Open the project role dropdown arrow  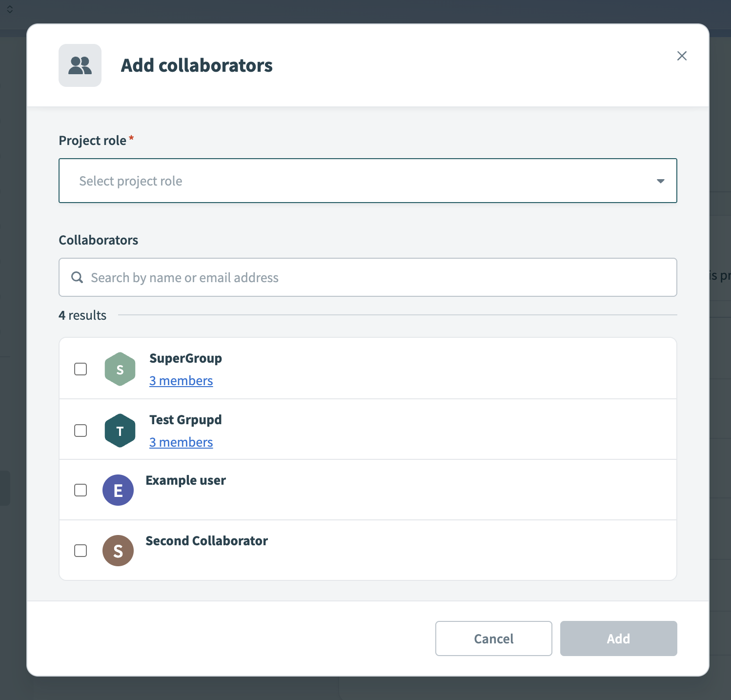[660, 181]
